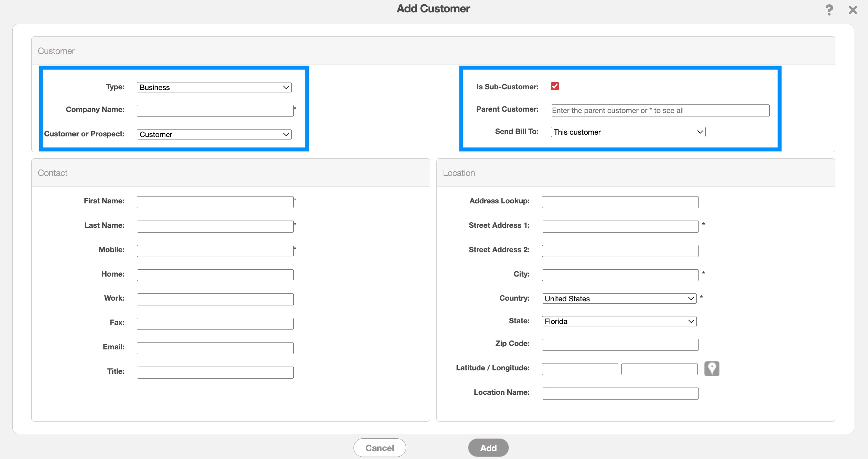This screenshot has height=459, width=868.
Task: Click the Mobile phone field
Action: [x=215, y=251]
